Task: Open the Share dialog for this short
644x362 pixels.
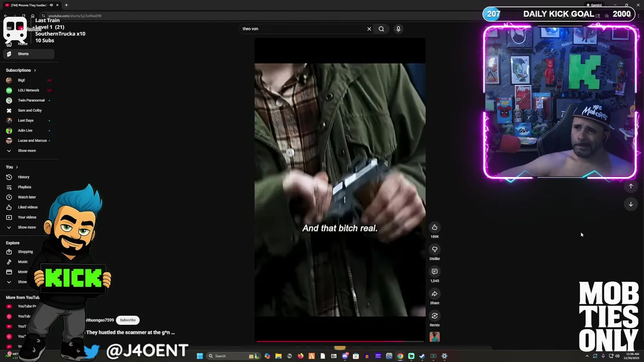Action: [x=435, y=294]
